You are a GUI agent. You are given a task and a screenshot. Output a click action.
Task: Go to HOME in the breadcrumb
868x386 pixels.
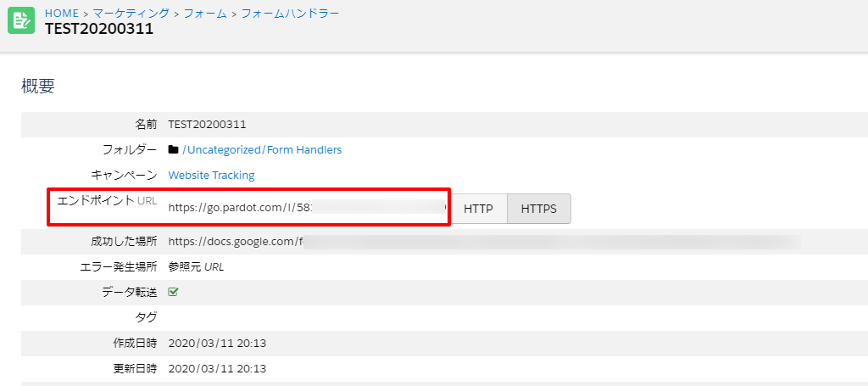pos(61,13)
